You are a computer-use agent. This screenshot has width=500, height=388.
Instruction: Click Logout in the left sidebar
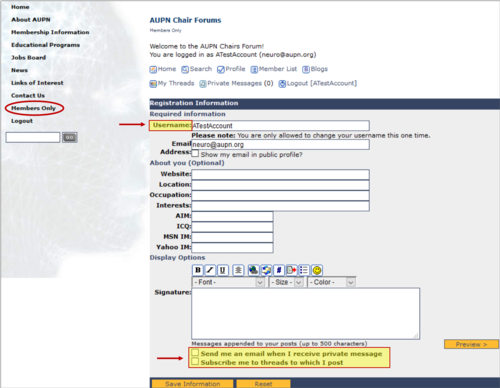(22, 121)
